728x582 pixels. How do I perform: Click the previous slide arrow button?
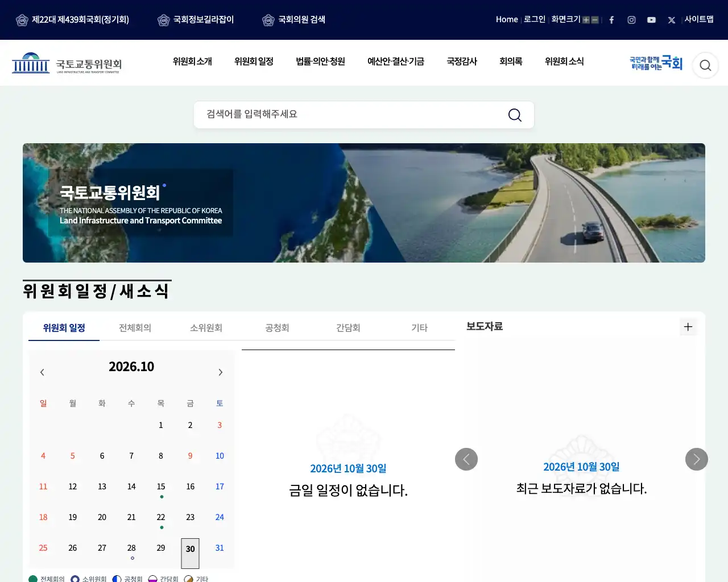466,459
